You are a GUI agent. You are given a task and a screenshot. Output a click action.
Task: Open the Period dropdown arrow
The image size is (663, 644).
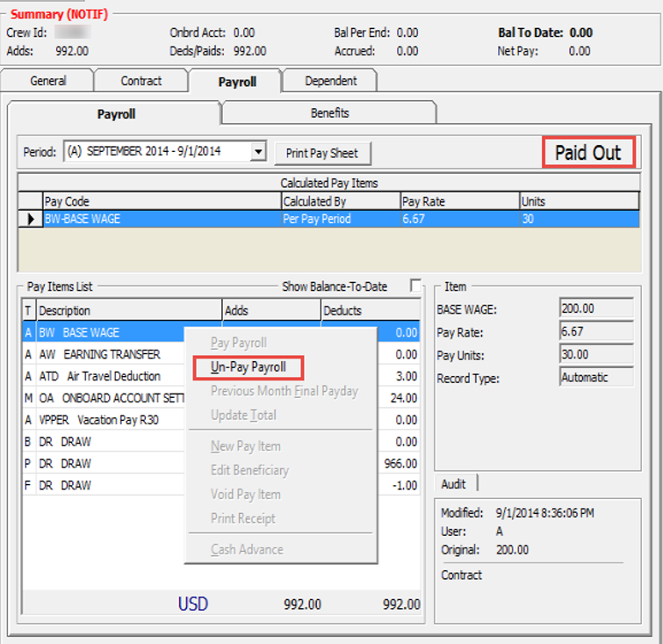(x=258, y=151)
